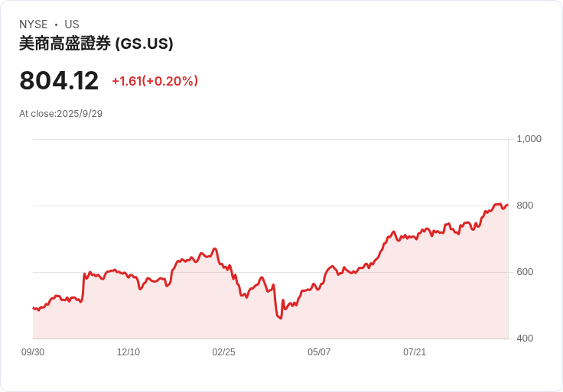Image resolution: width=563 pixels, height=392 pixels.
Task: Click the 1,000 y-axis label
Action: (529, 139)
